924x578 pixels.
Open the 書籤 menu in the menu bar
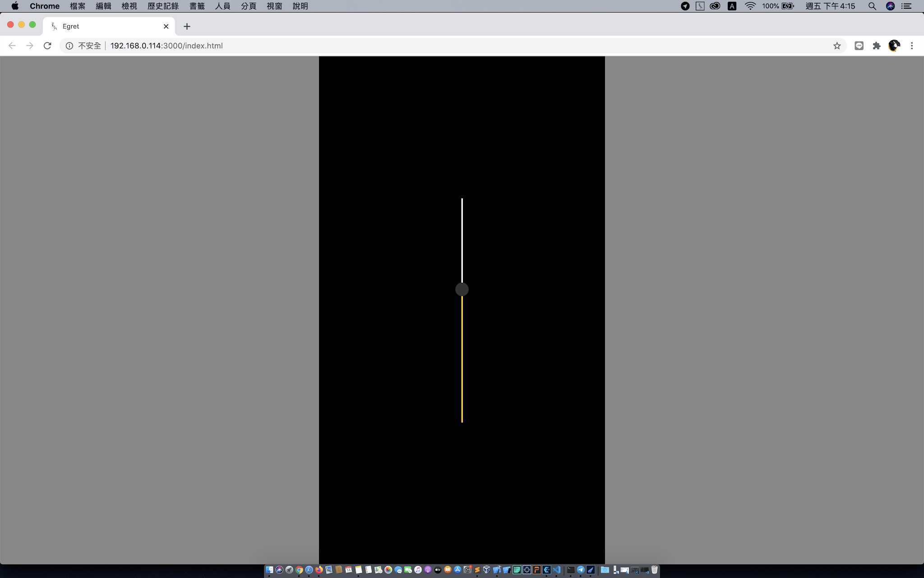pyautogui.click(x=197, y=6)
